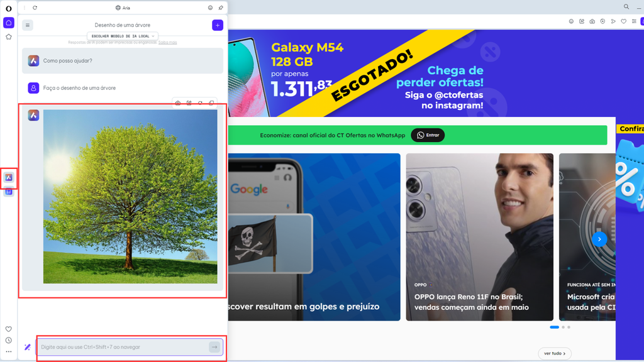Click the Siga o @ctofertas no instagram text
This screenshot has width=644, height=362.
[444, 100]
